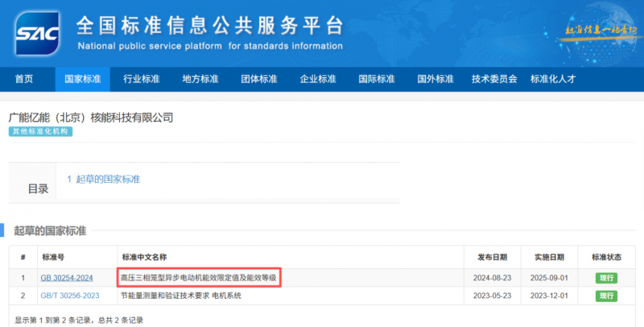Click the 其他标准化机构 tag badge
644x327 pixels.
[40, 131]
